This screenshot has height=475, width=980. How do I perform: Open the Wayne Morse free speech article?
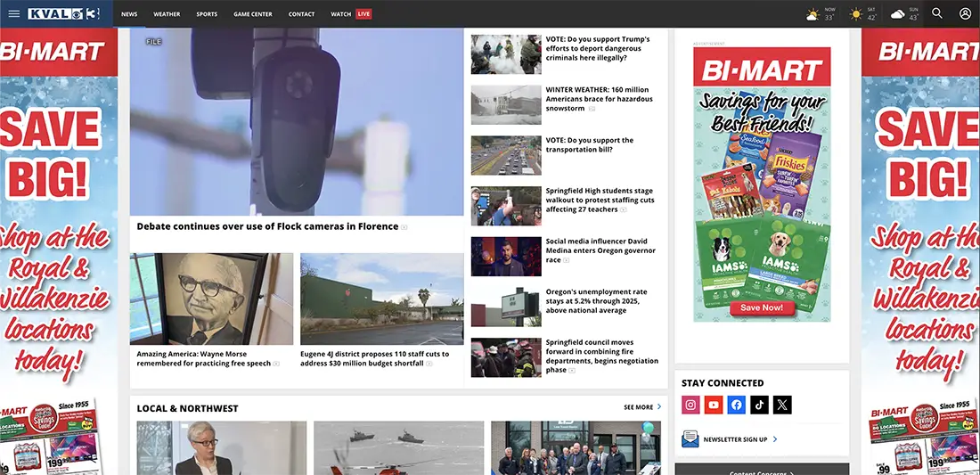click(x=204, y=358)
